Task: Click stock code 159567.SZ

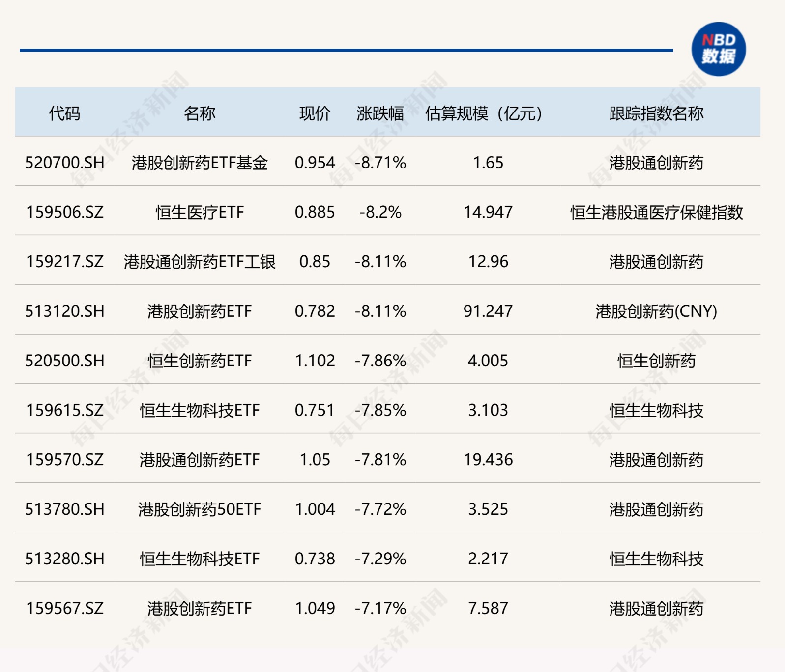Action: click(64, 609)
